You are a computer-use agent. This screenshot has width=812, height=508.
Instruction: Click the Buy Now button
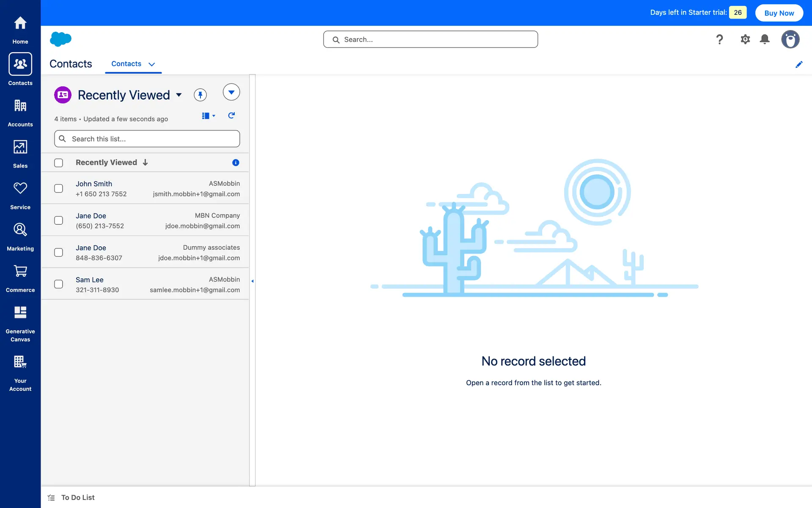(779, 13)
